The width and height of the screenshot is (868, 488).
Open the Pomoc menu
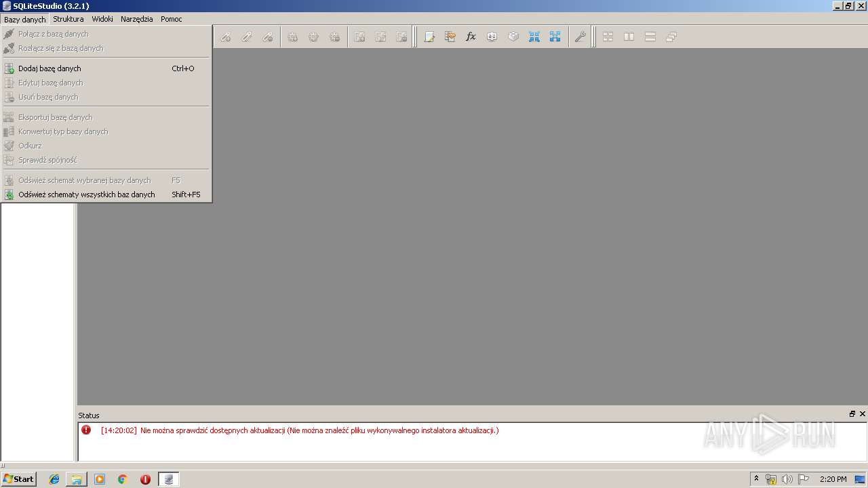[x=172, y=19]
